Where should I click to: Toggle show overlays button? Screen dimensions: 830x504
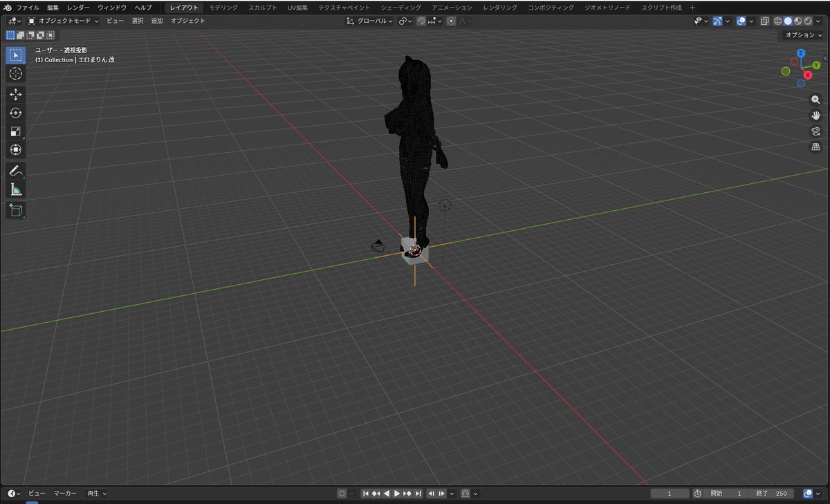point(741,21)
